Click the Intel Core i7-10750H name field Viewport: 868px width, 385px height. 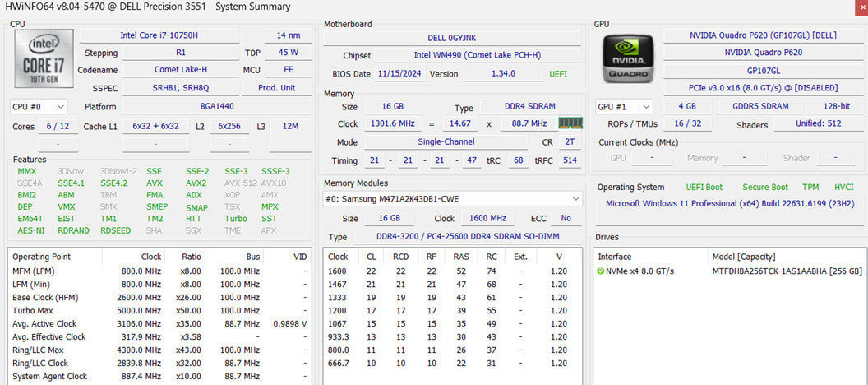pyautogui.click(x=159, y=35)
